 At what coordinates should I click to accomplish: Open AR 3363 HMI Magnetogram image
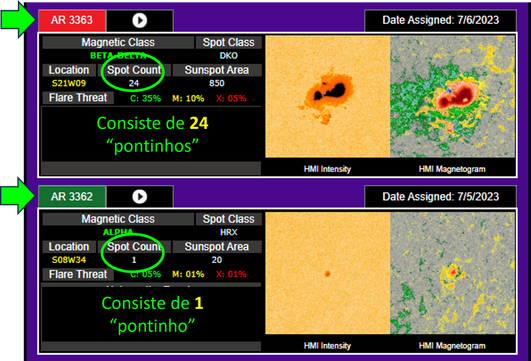(x=453, y=97)
